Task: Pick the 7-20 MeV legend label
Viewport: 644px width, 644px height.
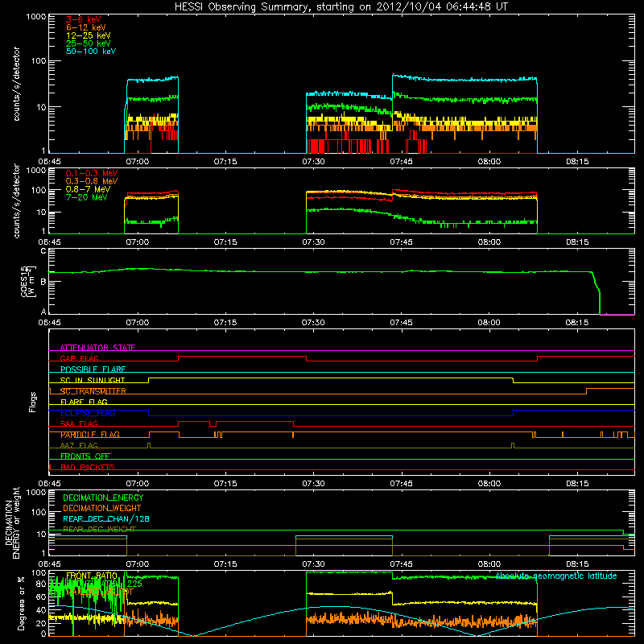Action: pyautogui.click(x=86, y=197)
